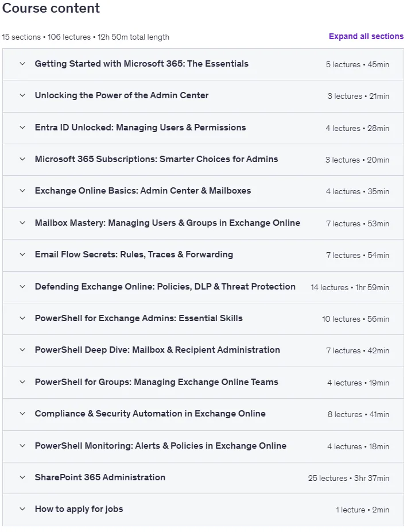This screenshot has height=532, width=407.
Task: Select PowerShell Monitoring: Alerts & Policies title
Action: (161, 446)
